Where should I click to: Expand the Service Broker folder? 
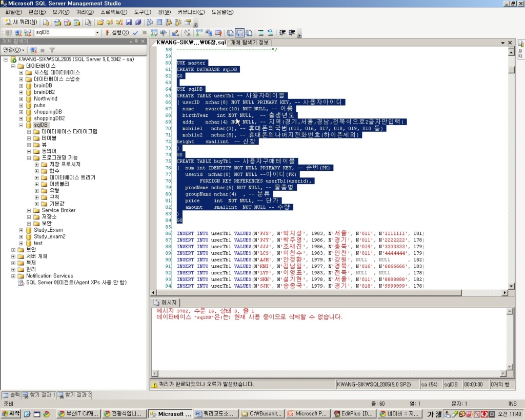29,210
